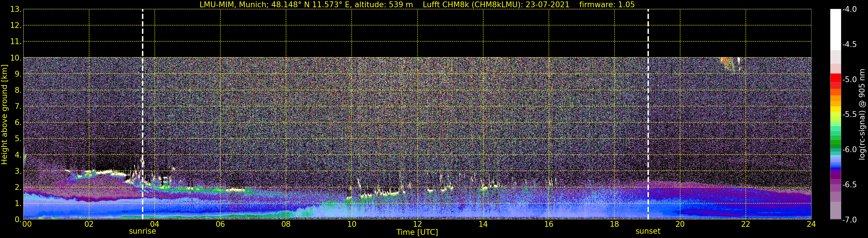868x238 pixels.
Task: Click the y-axis tick label '2.'
Action: click(x=18, y=188)
